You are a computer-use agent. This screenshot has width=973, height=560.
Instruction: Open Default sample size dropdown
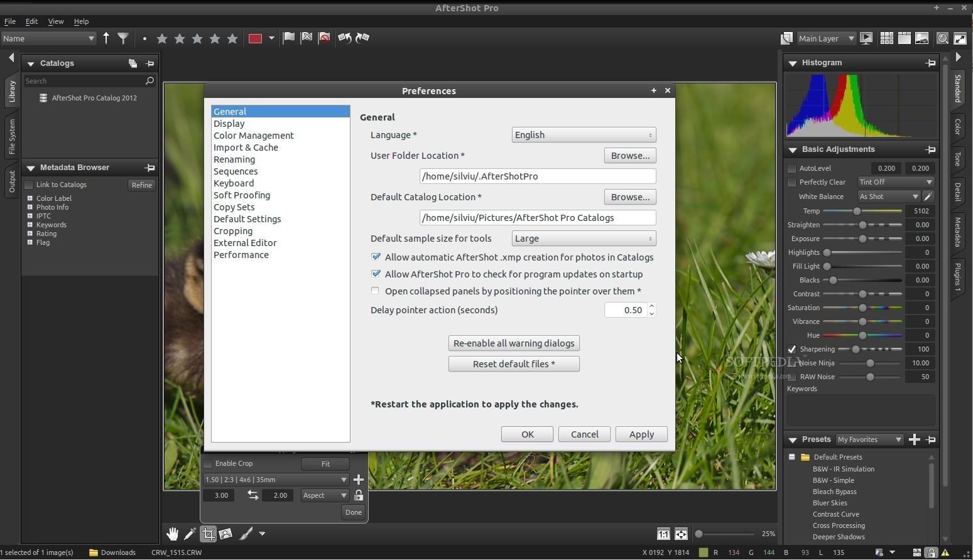tap(584, 239)
